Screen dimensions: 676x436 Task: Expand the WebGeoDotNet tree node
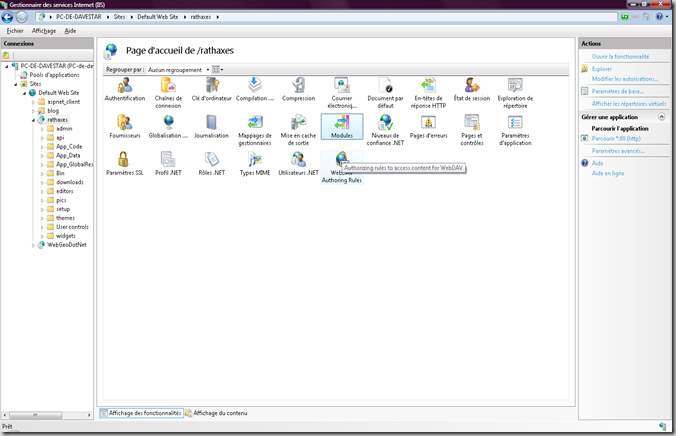pyautogui.click(x=33, y=245)
